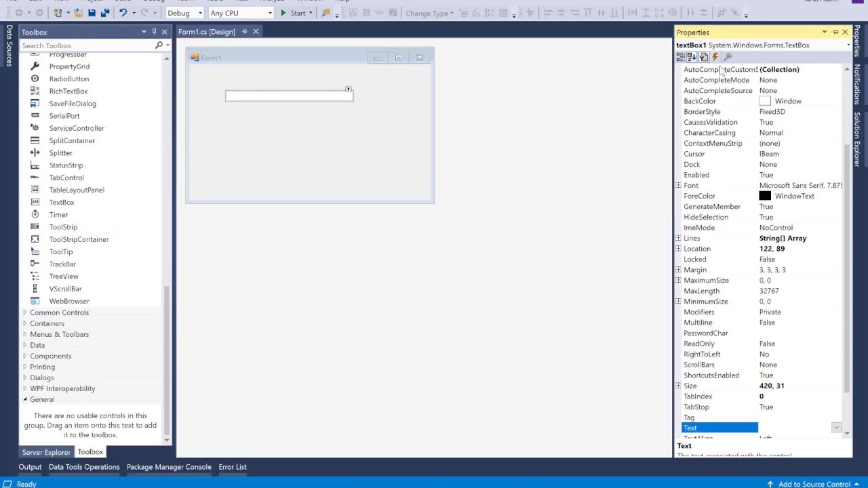Click the StatusStrip tool icon
Screen dimensions: 868x488
(x=35, y=165)
